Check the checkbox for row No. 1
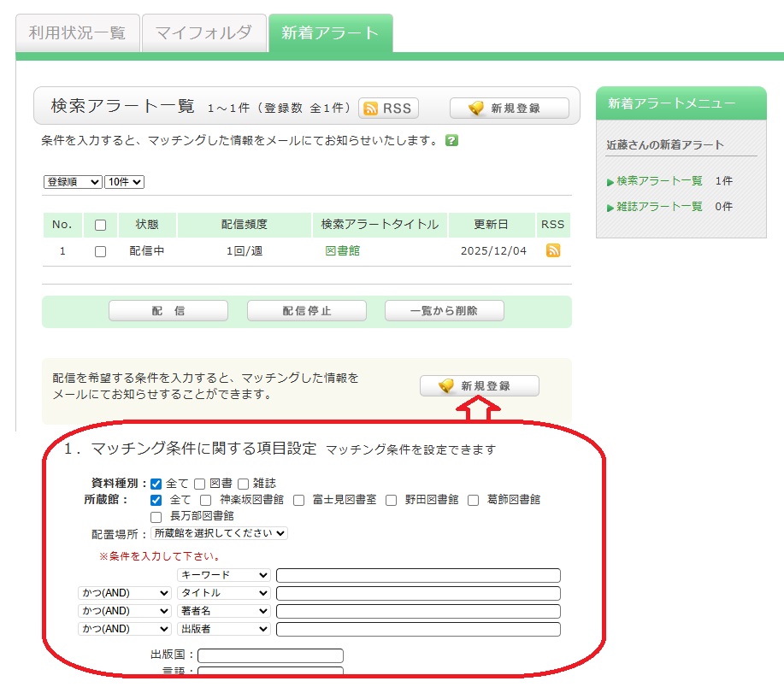 [x=100, y=251]
